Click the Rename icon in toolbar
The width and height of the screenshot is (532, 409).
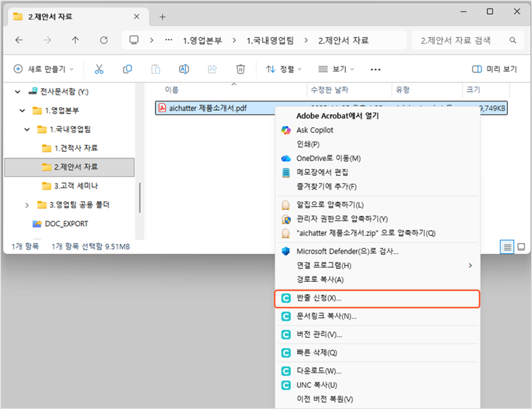(x=184, y=69)
